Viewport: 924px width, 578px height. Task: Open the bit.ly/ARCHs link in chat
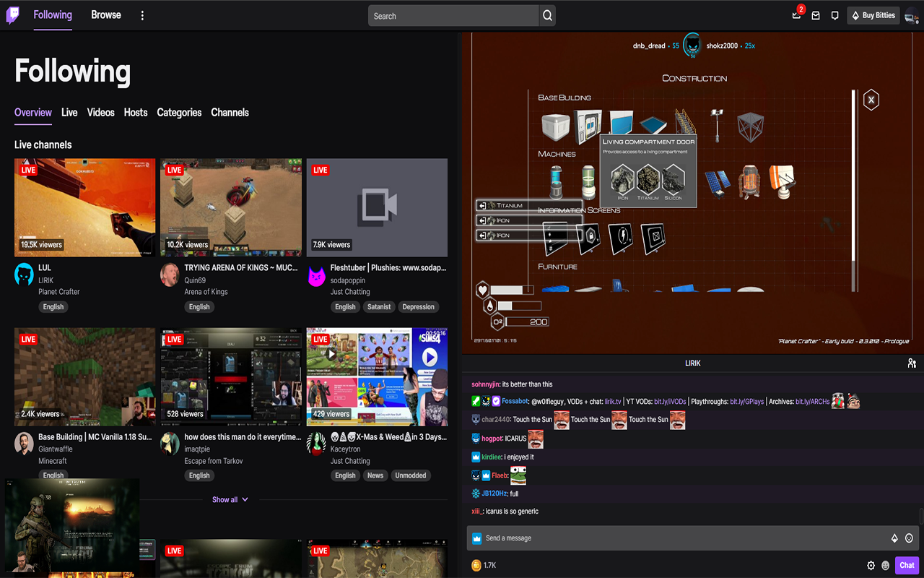point(813,401)
